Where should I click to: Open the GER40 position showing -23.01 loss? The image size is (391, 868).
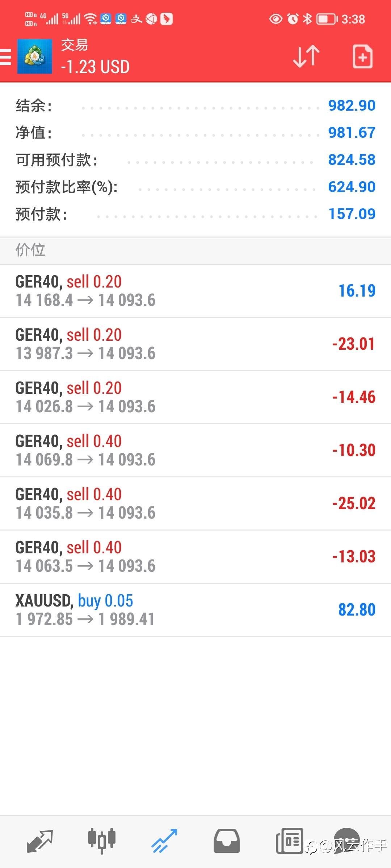pyautogui.click(x=195, y=344)
